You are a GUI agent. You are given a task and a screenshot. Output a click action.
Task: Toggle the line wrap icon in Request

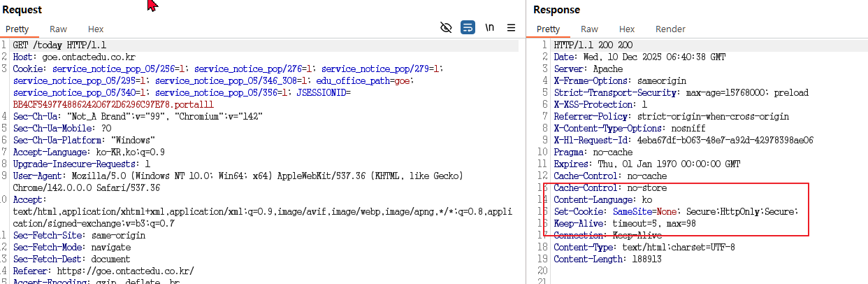(468, 27)
